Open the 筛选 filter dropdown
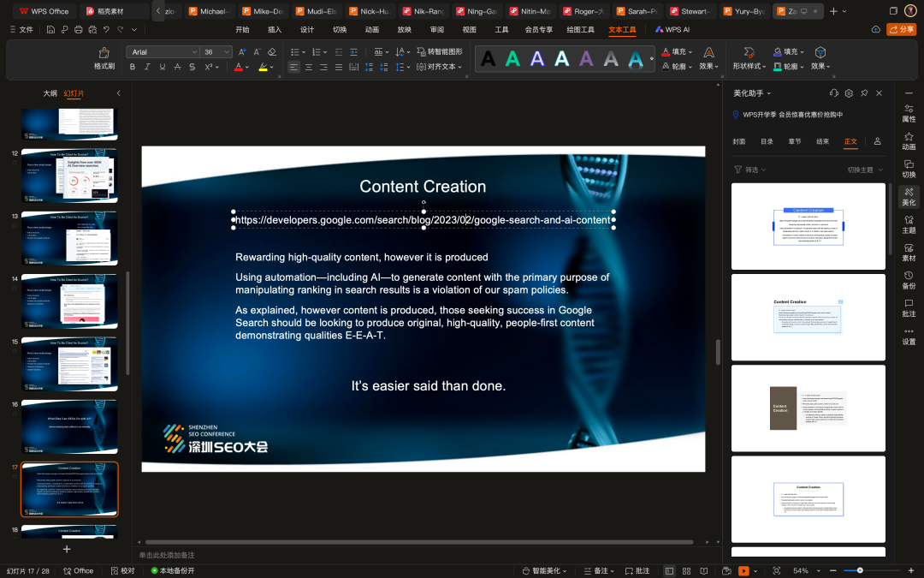This screenshot has width=924, height=578. 750,170
